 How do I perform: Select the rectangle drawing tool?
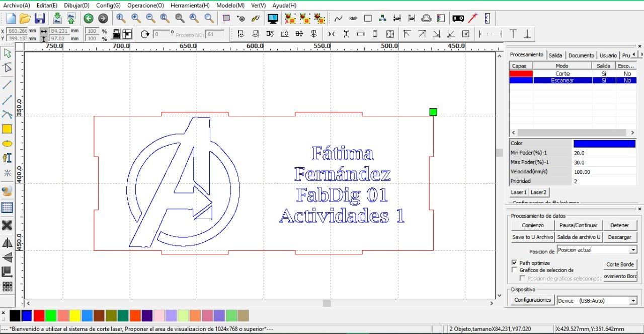7,129
